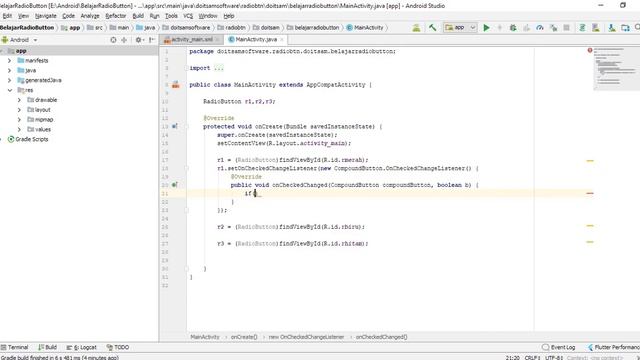Open the Event Log
Screen dimensions: 640x360
pos(559,347)
